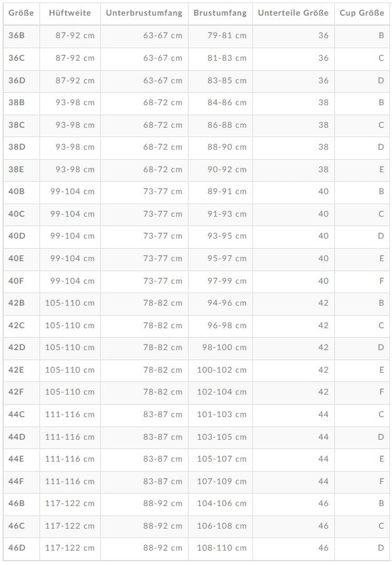The width and height of the screenshot is (392, 565).
Task: Click the Cup Größe column header
Action: click(362, 13)
